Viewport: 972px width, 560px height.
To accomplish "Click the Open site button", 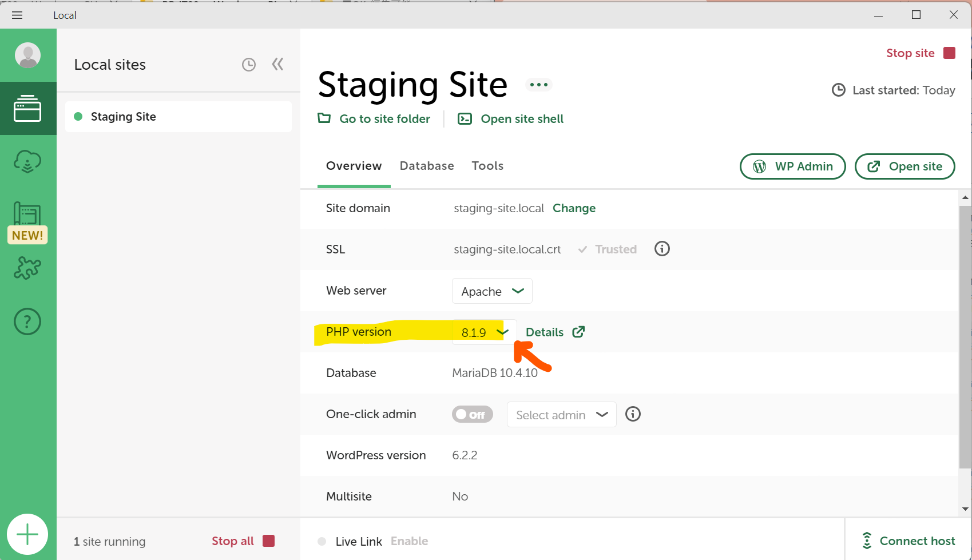I will [x=904, y=166].
